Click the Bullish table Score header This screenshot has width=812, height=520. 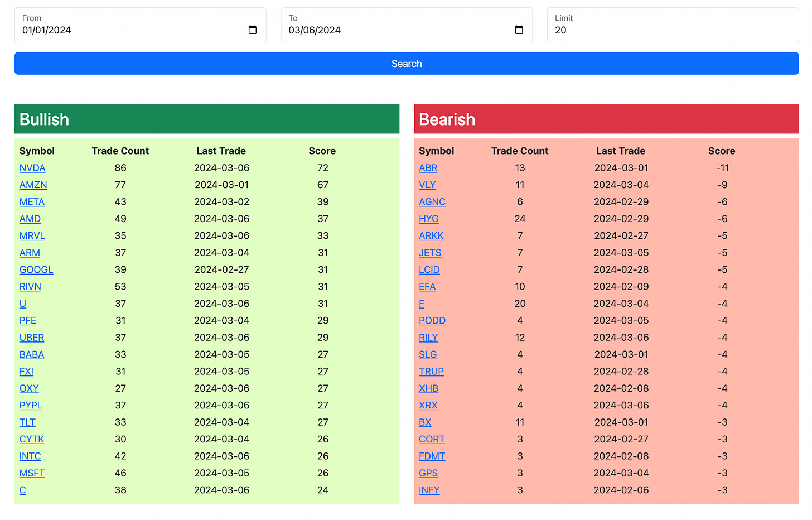322,151
